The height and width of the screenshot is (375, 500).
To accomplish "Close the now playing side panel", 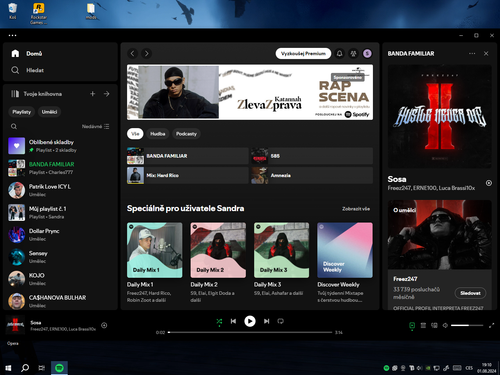I will [x=486, y=53].
